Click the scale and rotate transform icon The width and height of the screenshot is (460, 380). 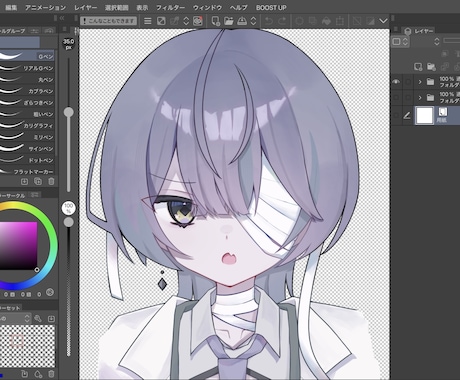340,21
